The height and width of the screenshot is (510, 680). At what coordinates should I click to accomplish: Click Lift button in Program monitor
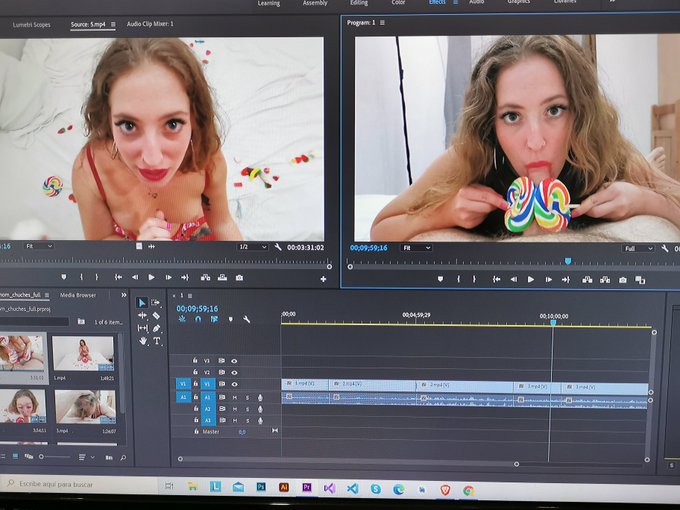[x=587, y=280]
